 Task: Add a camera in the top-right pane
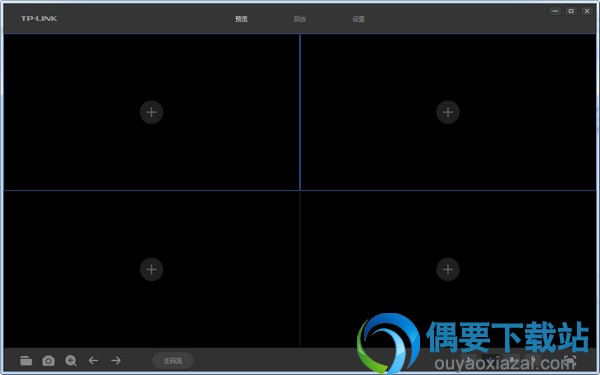tap(448, 112)
